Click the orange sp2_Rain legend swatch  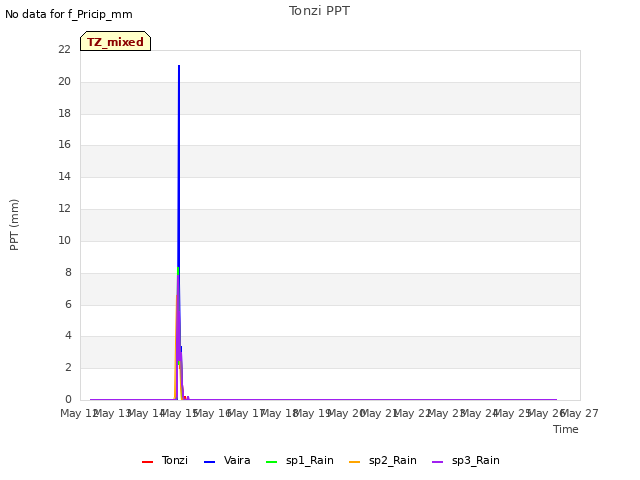[x=355, y=462]
